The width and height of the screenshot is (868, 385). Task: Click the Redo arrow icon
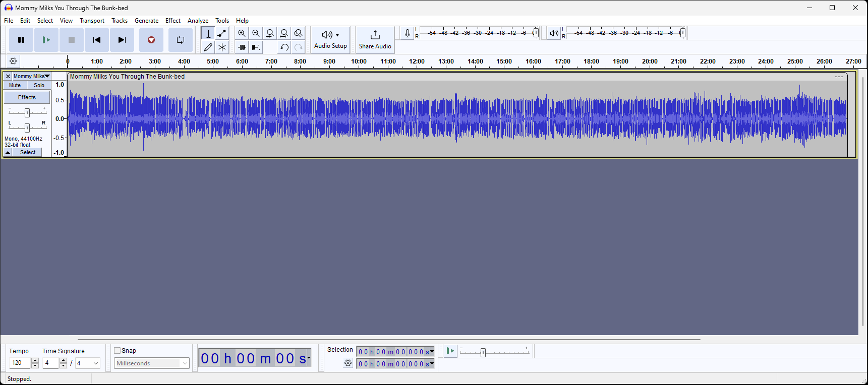coord(299,47)
